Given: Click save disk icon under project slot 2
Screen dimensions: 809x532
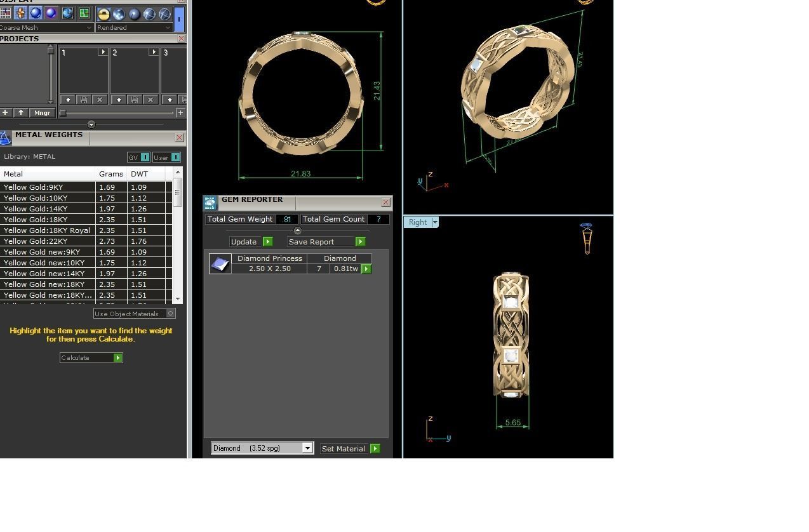Looking at the screenshot, I should pos(134,100).
